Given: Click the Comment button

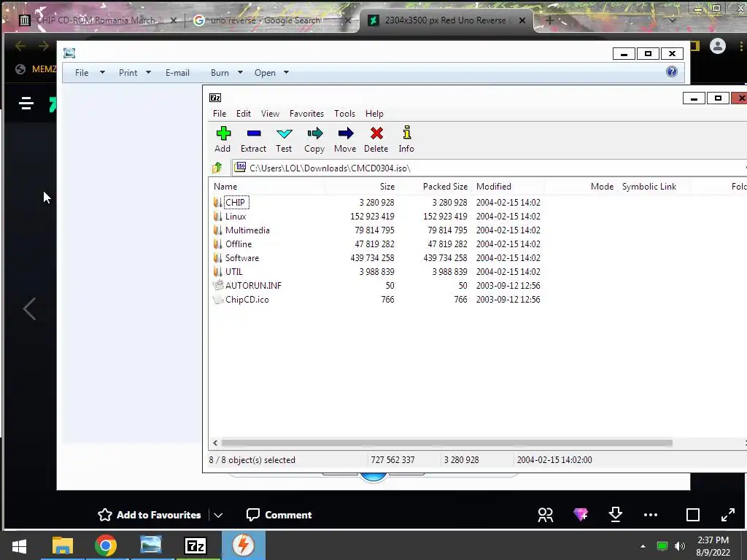Looking at the screenshot, I should pyautogui.click(x=279, y=515).
